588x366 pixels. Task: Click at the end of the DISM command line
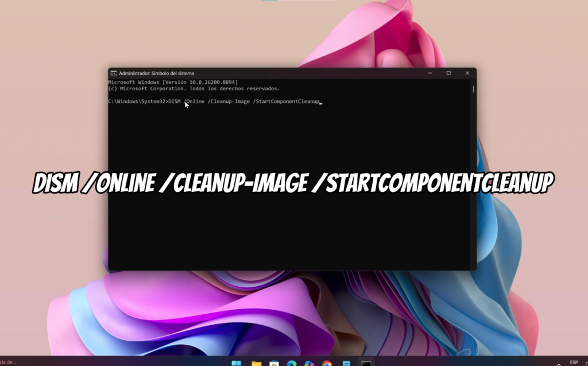[x=321, y=101]
